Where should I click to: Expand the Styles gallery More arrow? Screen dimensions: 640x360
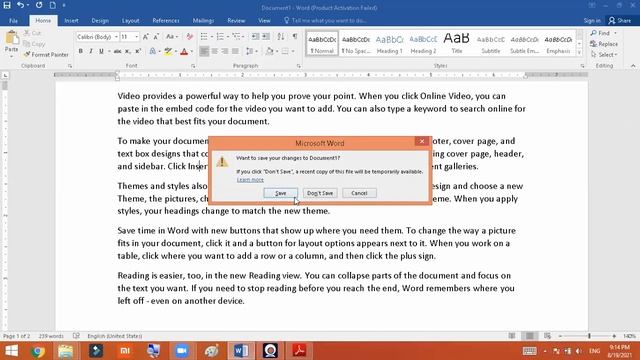pyautogui.click(x=579, y=52)
